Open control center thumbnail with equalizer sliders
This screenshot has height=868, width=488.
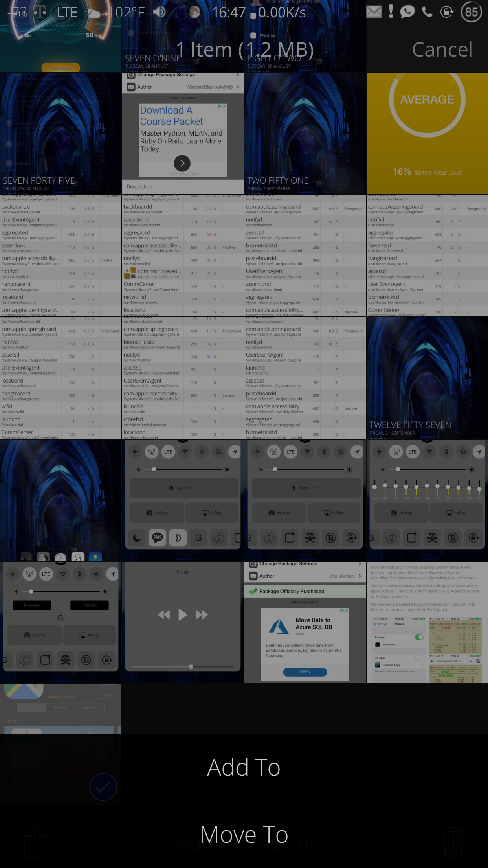(427, 500)
